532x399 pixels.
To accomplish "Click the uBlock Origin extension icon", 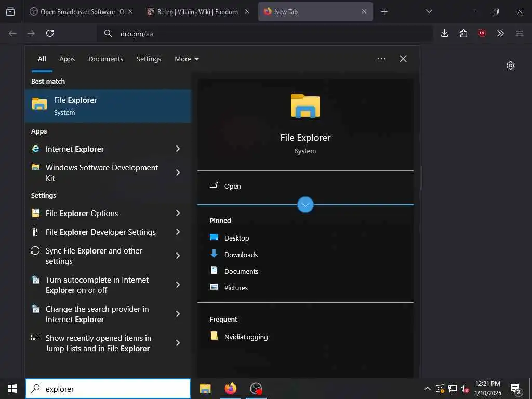I will [482, 33].
